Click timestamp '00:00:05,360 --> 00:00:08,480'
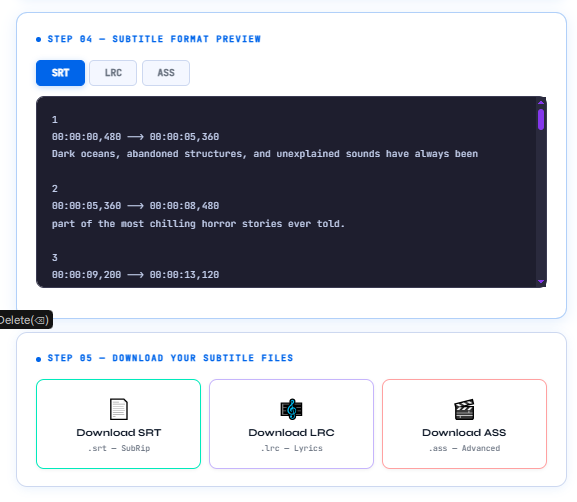 click(135, 206)
